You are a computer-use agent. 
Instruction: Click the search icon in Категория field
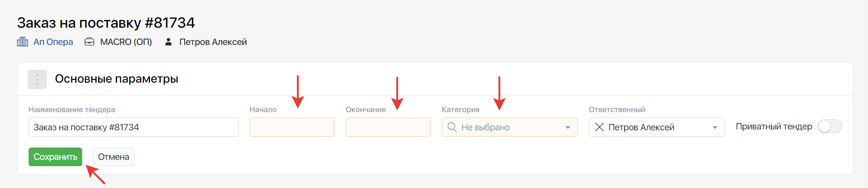coord(452,127)
